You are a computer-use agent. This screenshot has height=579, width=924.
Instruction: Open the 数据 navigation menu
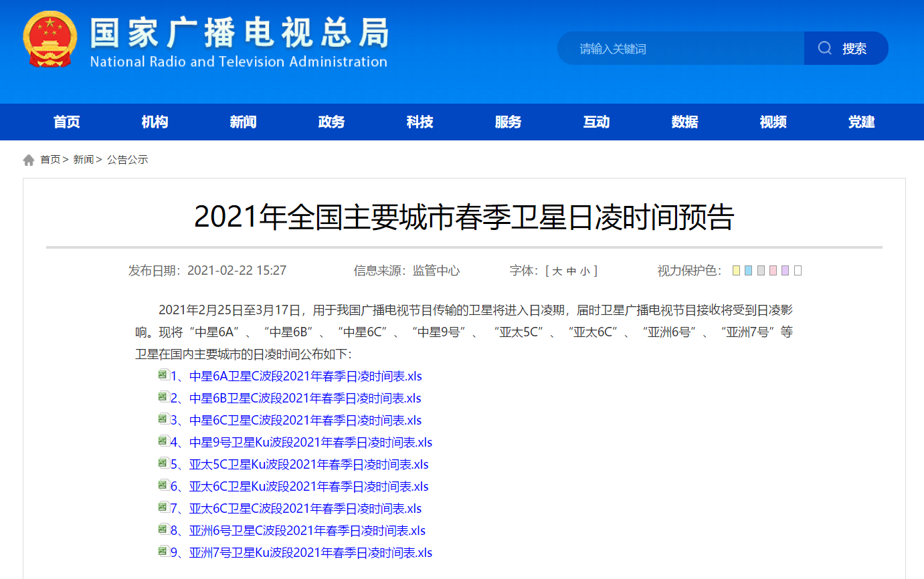(684, 122)
